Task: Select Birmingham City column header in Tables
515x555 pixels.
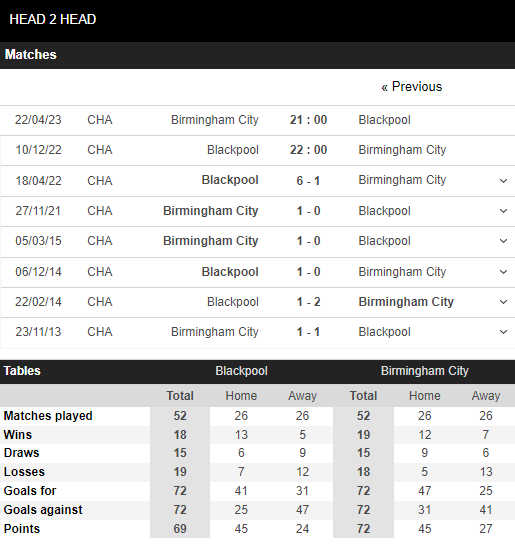Action: 424,371
